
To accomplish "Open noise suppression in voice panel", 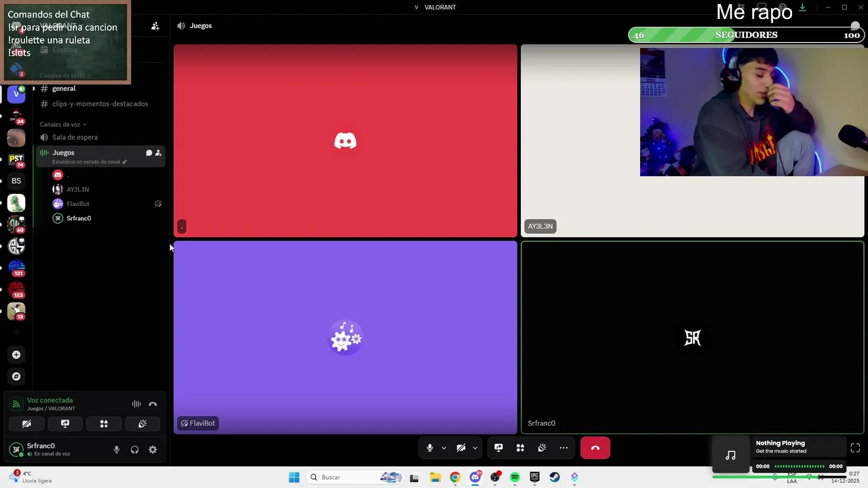I will 136,404.
